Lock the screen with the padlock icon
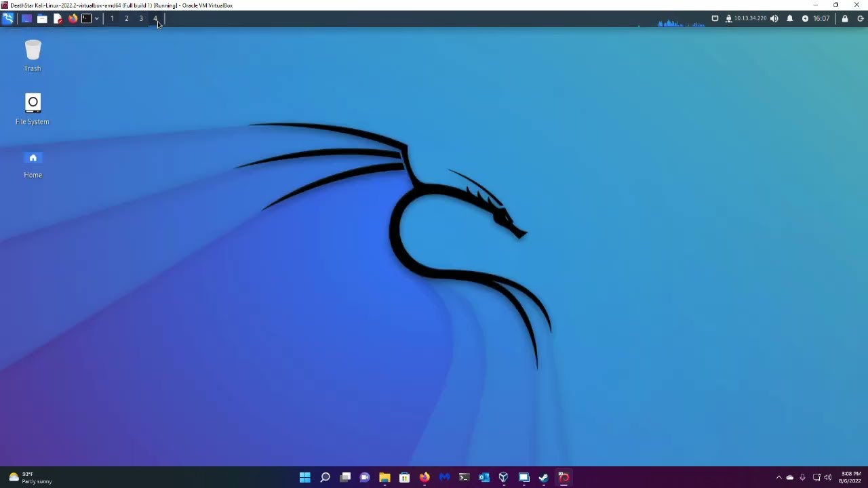Viewport: 868px width, 488px height. click(845, 19)
